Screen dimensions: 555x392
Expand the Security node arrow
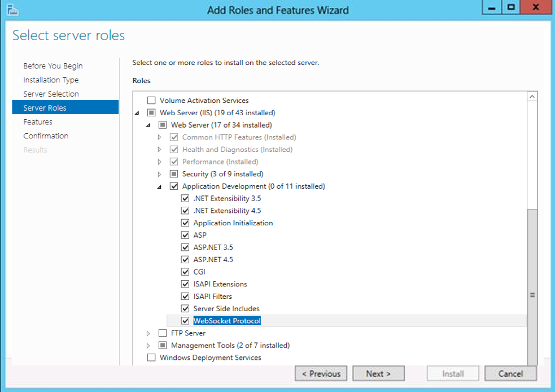pos(160,174)
